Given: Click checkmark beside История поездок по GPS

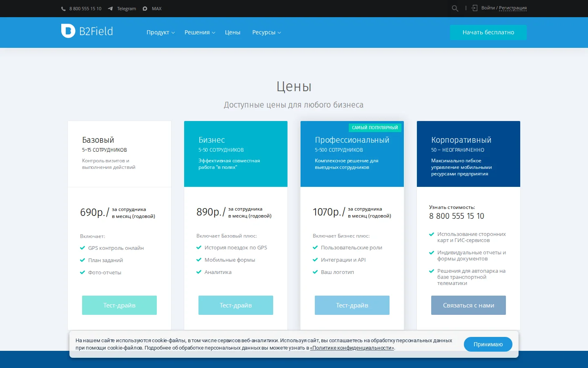Looking at the screenshot, I should 199,247.
